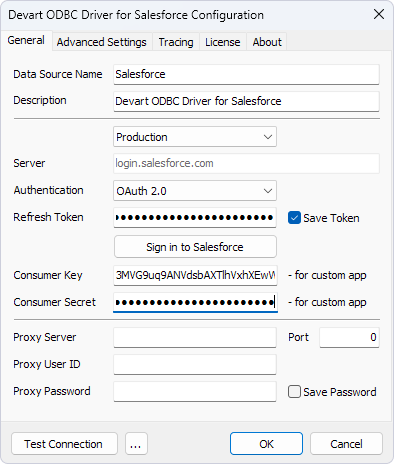Click the Consumer Key label
This screenshot has height=464, width=394.
tap(48, 275)
